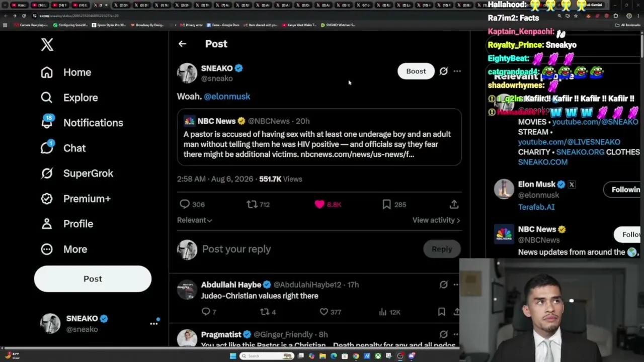This screenshot has height=362, width=644.
Task: Open File Explorer from the taskbar
Action: (323, 356)
